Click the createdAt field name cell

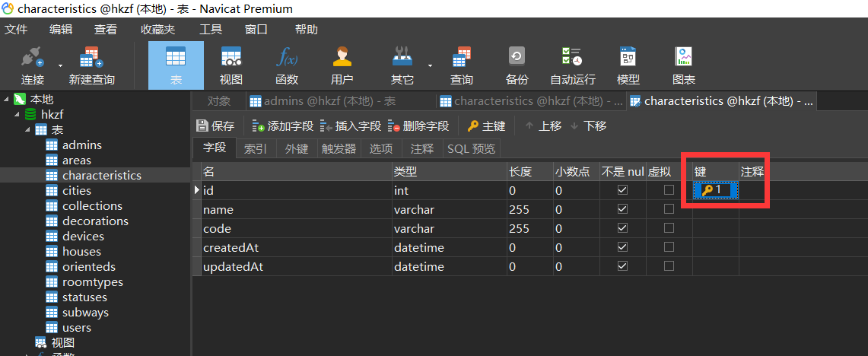(x=296, y=247)
